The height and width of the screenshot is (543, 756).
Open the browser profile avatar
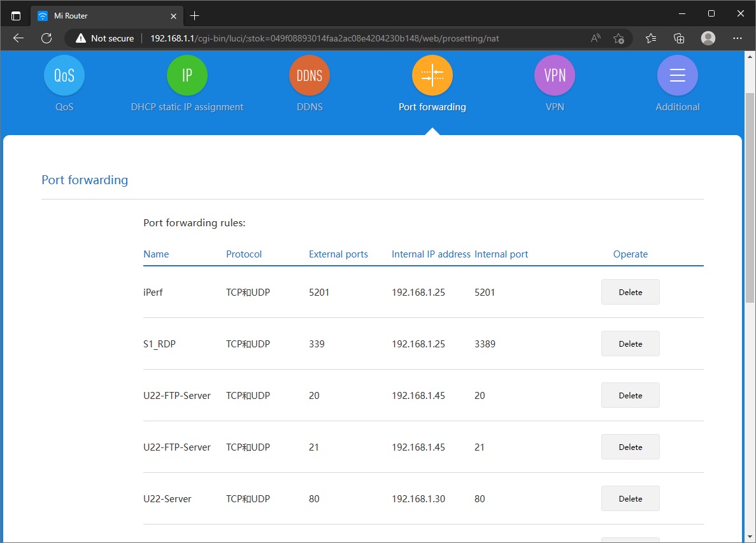coord(708,38)
